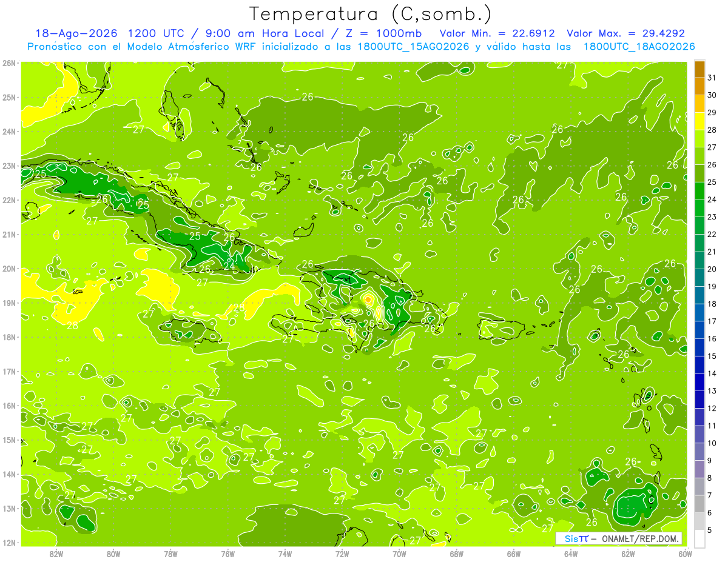Click the dark blue 13–14 colorbar swatch

pyautogui.click(x=699, y=382)
